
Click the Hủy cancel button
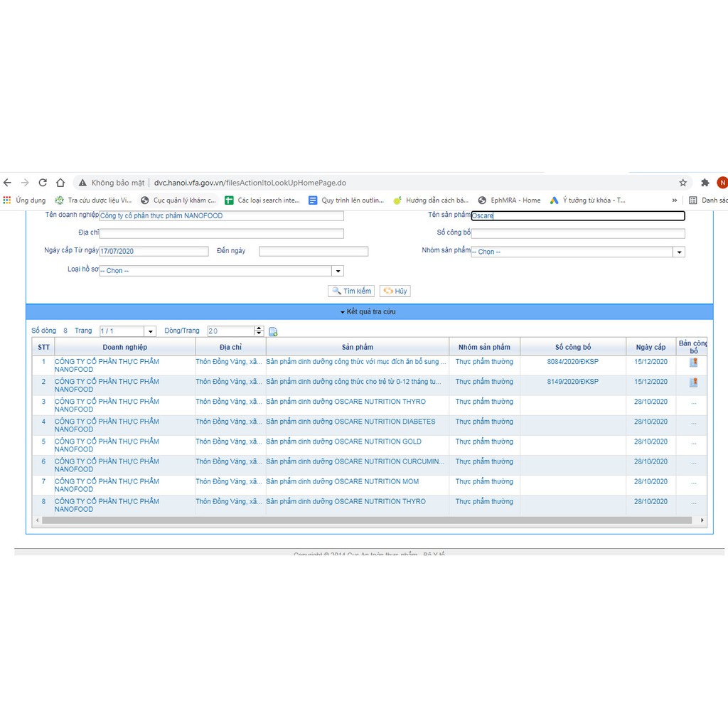[x=395, y=291]
